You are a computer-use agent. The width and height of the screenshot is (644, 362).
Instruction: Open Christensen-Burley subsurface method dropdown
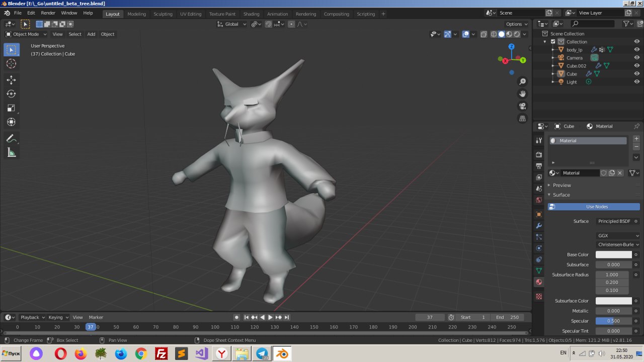[x=618, y=244]
